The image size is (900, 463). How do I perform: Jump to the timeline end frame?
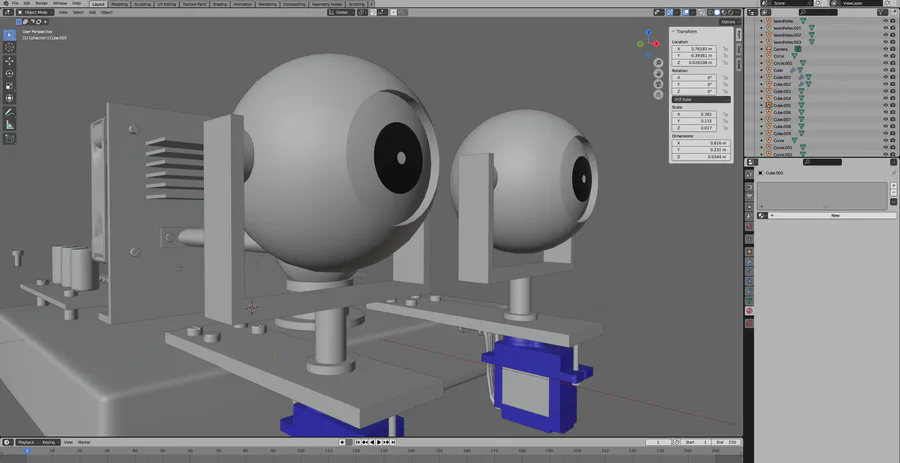[393, 442]
